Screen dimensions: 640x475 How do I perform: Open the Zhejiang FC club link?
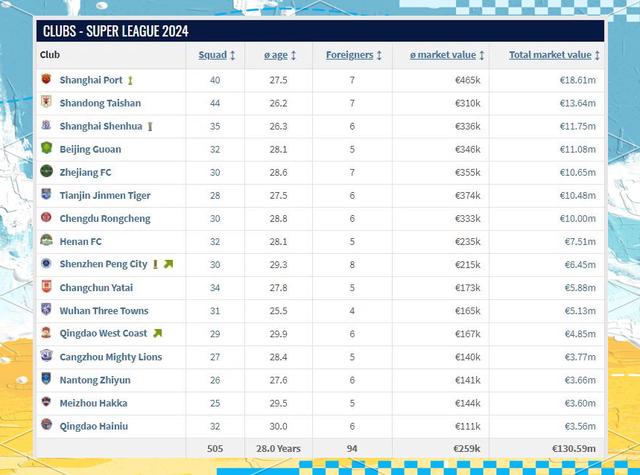click(x=85, y=172)
